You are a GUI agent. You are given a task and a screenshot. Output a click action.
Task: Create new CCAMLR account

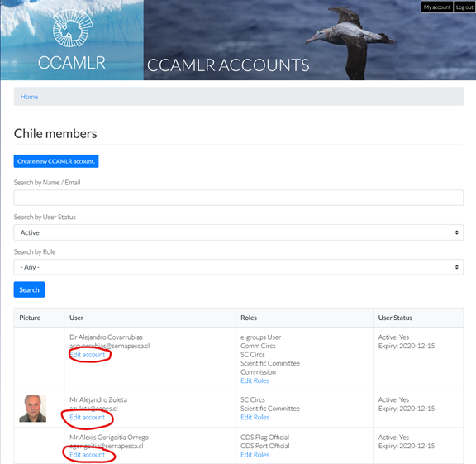pos(56,161)
